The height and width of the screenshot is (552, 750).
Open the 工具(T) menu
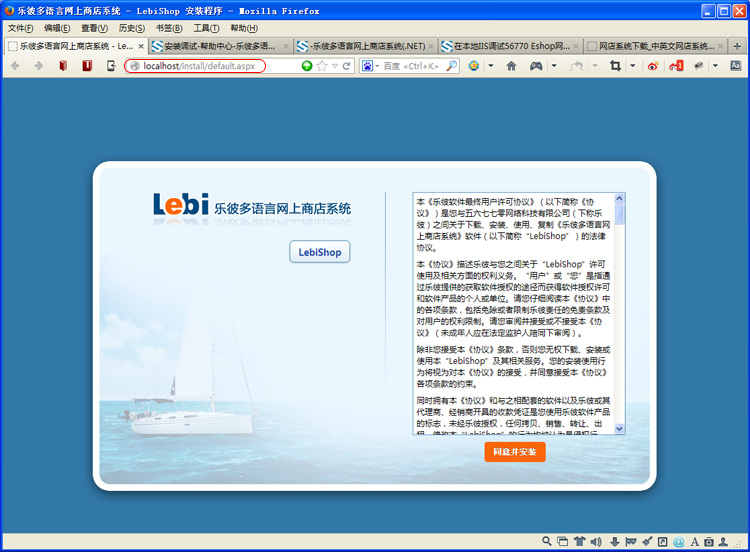pyautogui.click(x=206, y=28)
